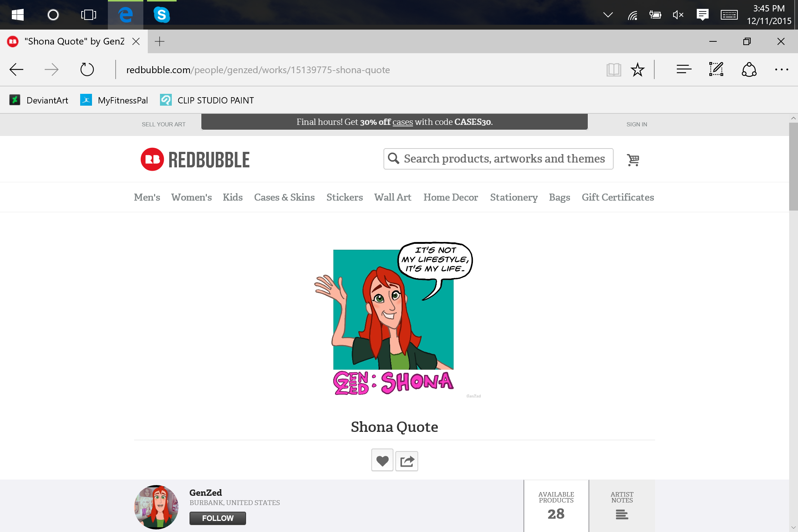This screenshot has height=532, width=798.
Task: Open the touch keyboard icon
Action: point(729,15)
